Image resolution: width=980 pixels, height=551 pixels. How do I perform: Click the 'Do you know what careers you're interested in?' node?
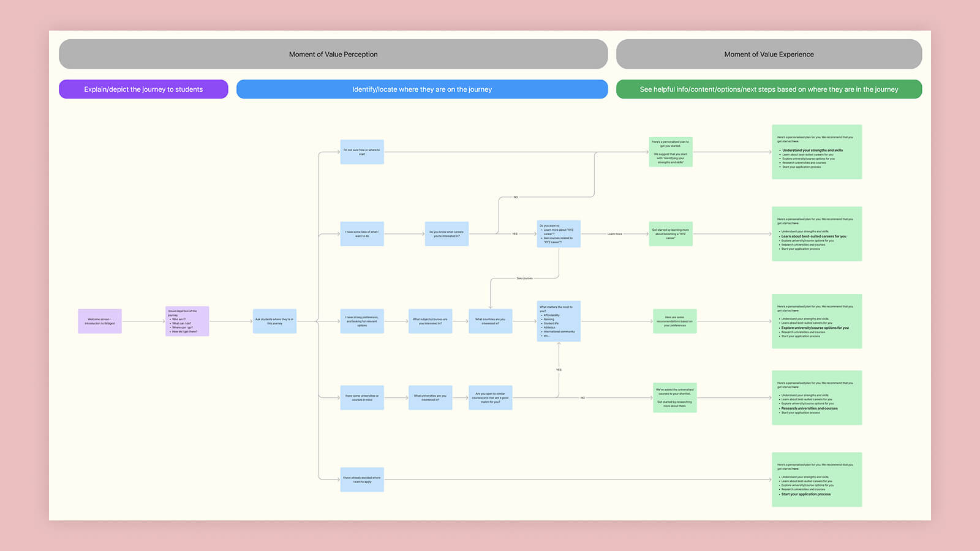point(447,234)
